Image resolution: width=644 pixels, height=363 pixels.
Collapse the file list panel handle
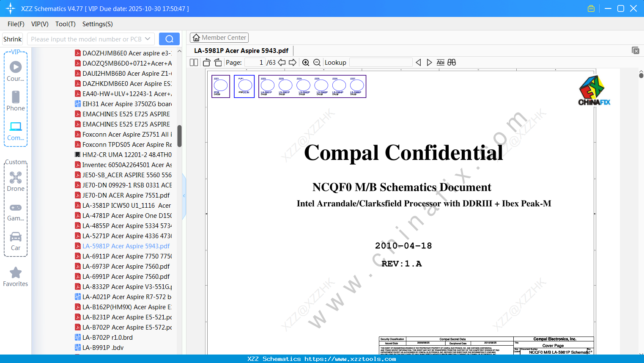point(184,196)
